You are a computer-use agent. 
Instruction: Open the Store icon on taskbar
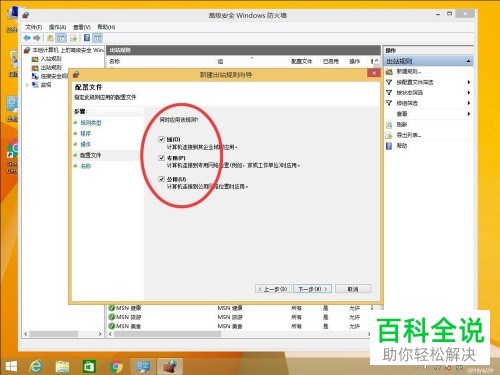coord(89,366)
